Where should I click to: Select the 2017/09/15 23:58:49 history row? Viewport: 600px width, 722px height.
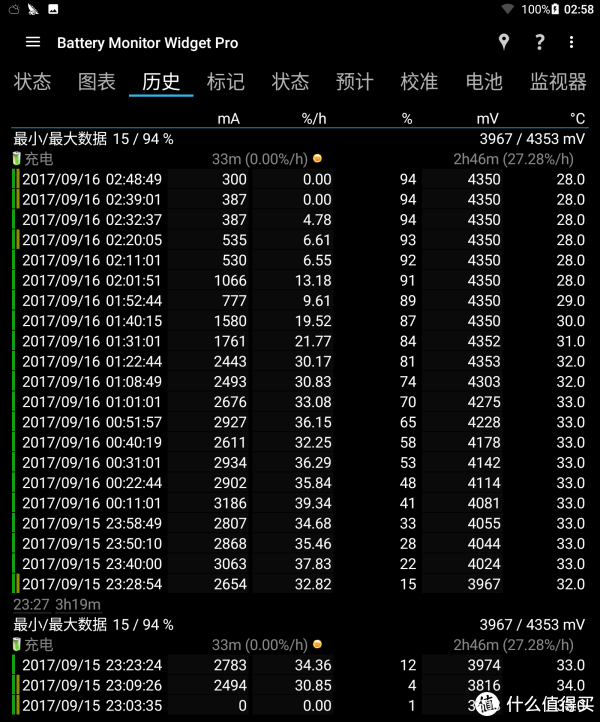pos(299,524)
